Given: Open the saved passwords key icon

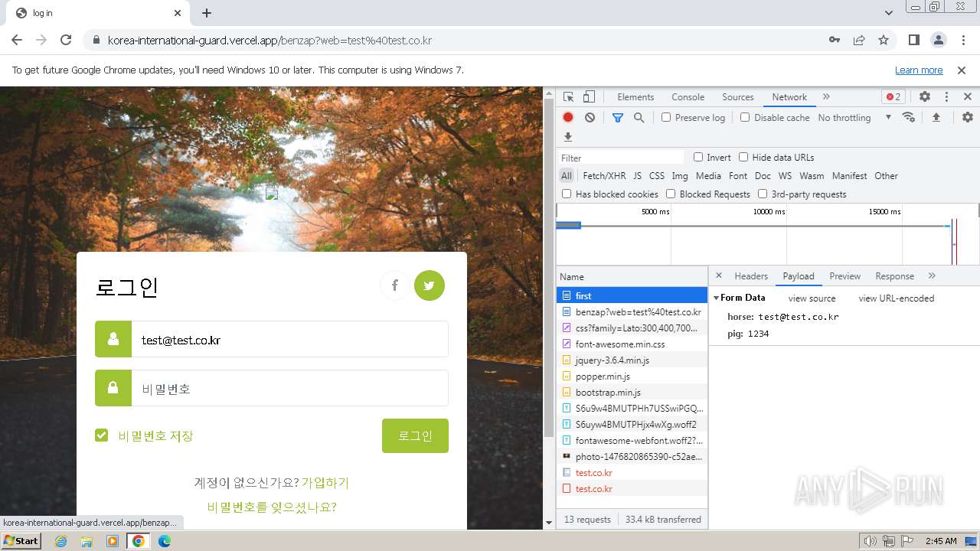Looking at the screenshot, I should coord(835,40).
